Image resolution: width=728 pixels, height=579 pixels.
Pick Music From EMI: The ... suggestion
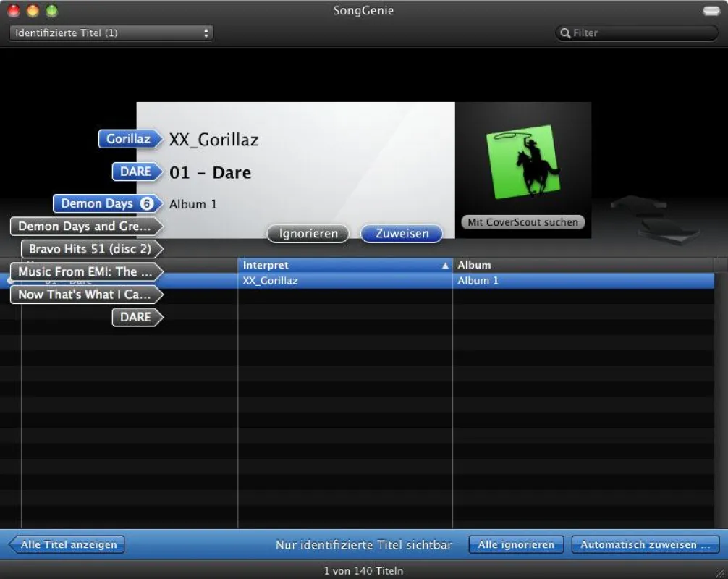86,271
